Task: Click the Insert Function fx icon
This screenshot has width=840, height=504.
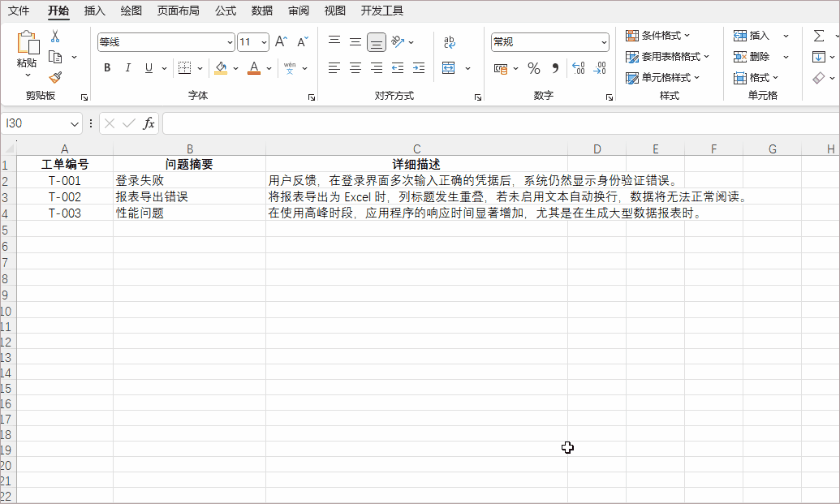Action: 149,123
